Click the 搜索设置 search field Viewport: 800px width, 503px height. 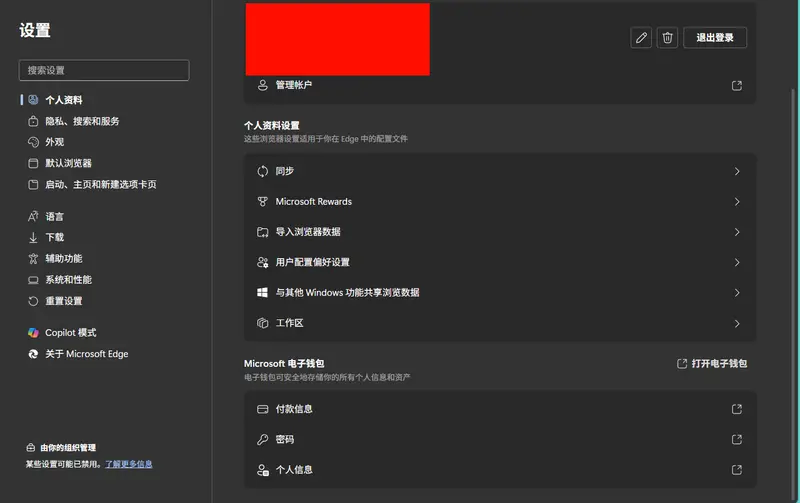[x=104, y=70]
